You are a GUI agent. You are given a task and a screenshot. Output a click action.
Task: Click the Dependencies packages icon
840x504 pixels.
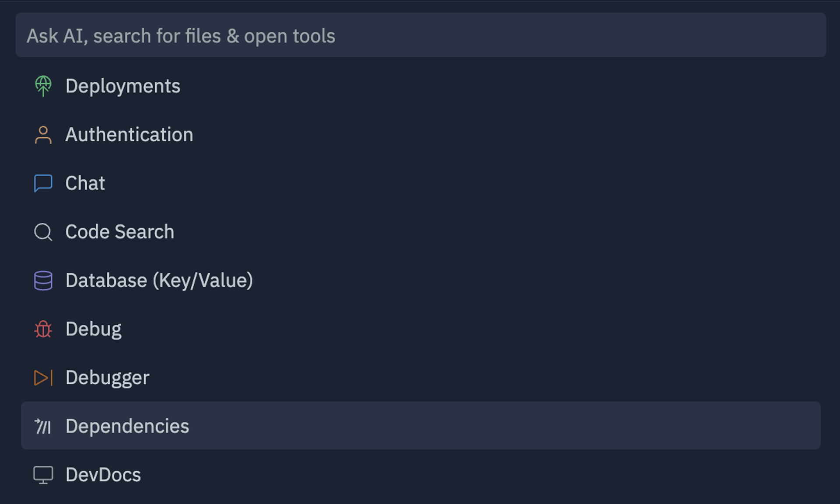point(43,426)
